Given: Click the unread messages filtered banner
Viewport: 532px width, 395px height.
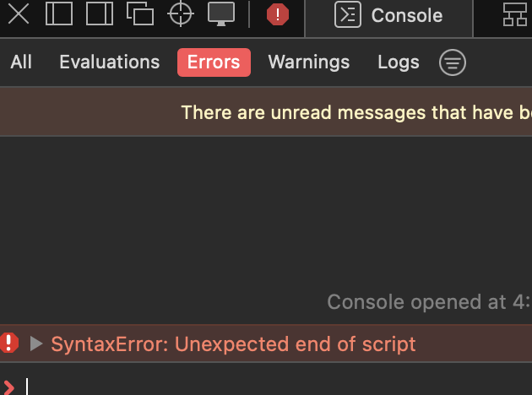Looking at the screenshot, I should pos(266,112).
